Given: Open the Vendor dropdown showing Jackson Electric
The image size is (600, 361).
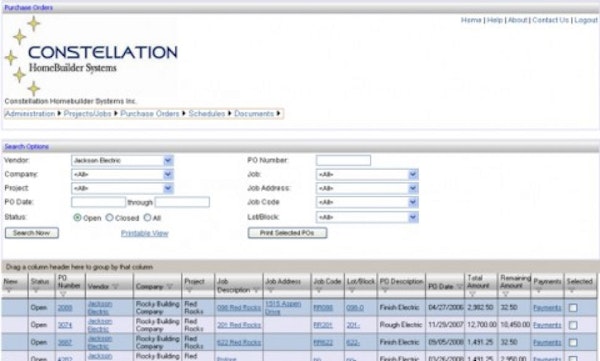Looking at the screenshot, I should (x=122, y=160).
